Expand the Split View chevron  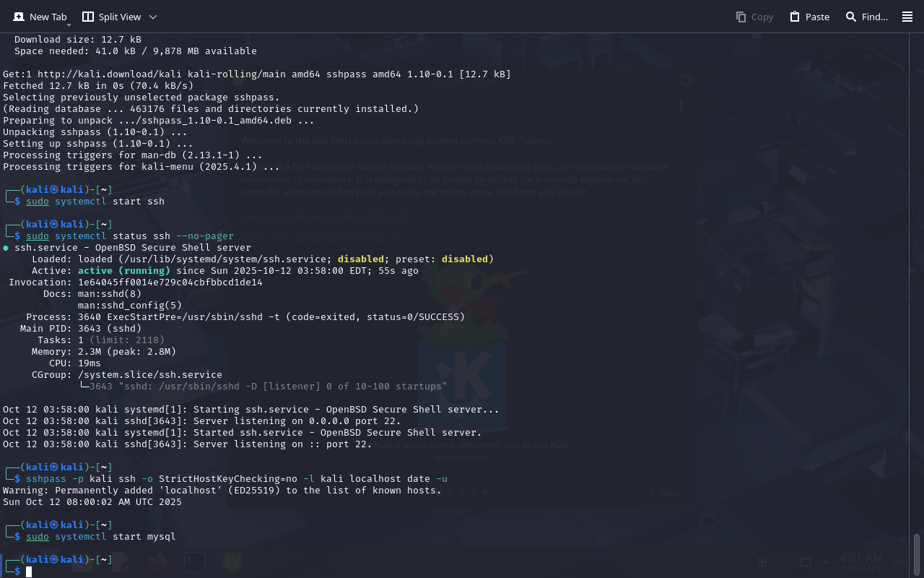point(152,17)
